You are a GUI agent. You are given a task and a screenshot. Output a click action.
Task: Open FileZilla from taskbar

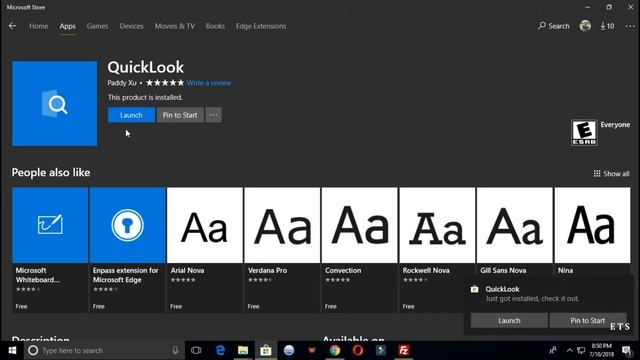click(x=403, y=350)
